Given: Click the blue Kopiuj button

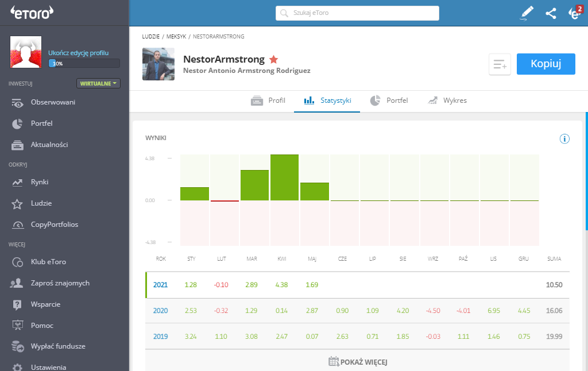Looking at the screenshot, I should tap(546, 64).
